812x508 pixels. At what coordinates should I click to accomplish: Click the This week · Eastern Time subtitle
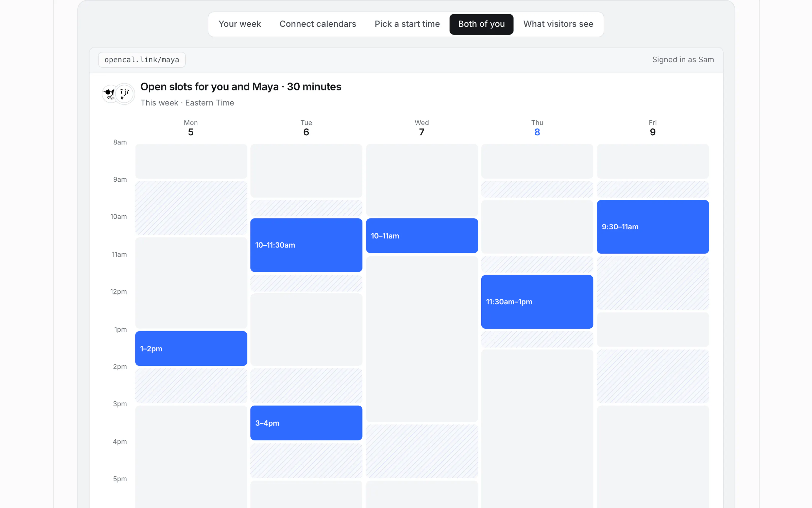187,103
